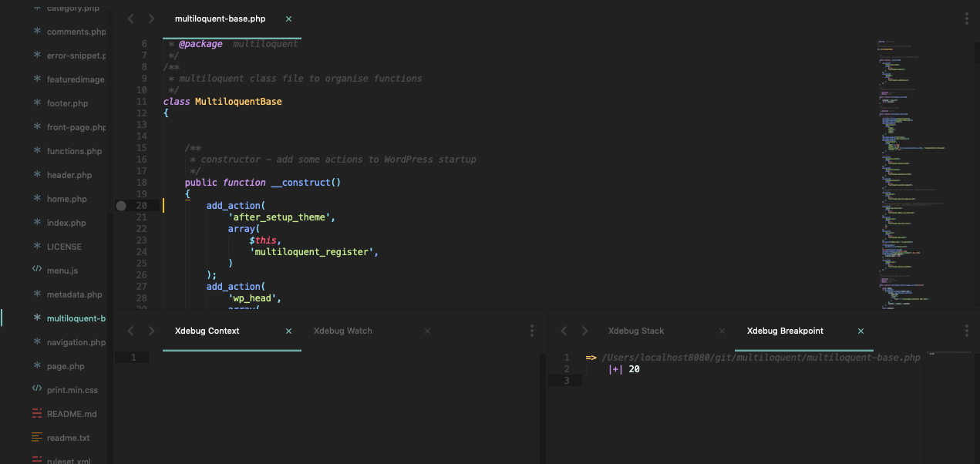This screenshot has width=980, height=464.
Task: Toggle the |+| marker for breakpoint 20
Action: [x=615, y=369]
